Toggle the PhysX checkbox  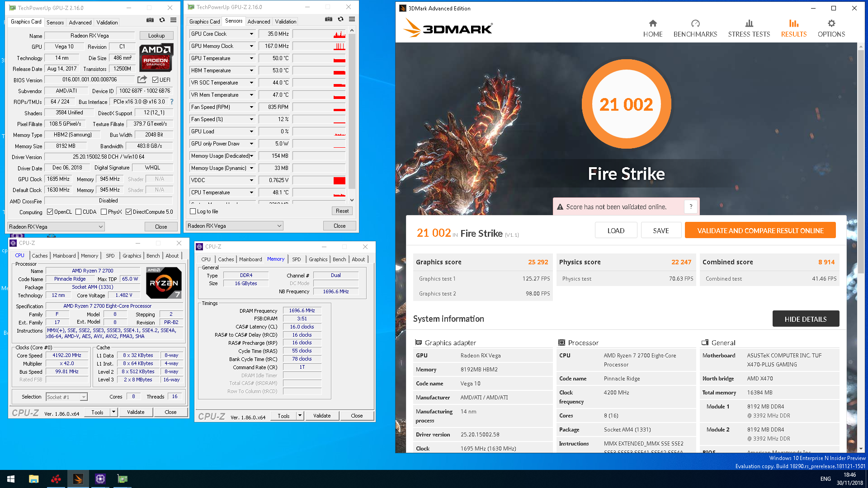[104, 212]
